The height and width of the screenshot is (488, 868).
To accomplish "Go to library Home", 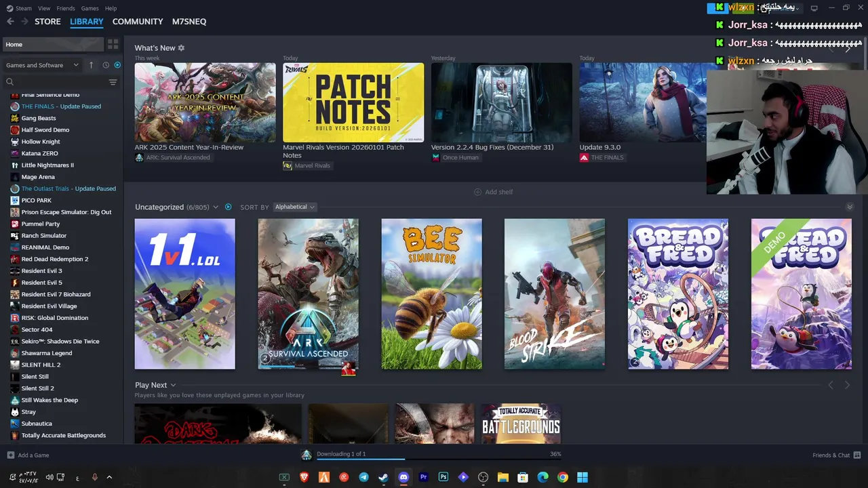I will tap(53, 44).
